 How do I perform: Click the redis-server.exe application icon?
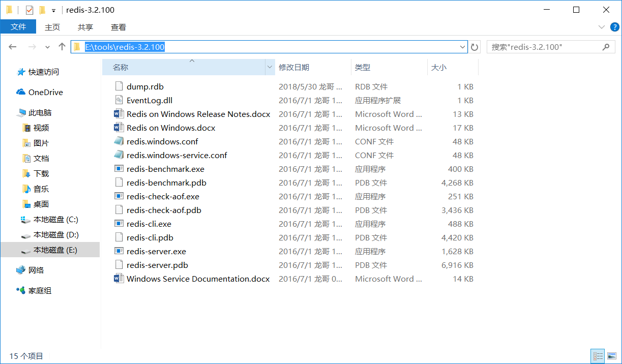point(119,251)
